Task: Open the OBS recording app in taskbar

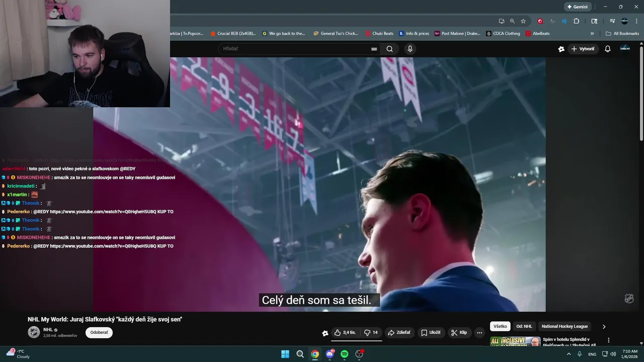Action: click(x=359, y=354)
